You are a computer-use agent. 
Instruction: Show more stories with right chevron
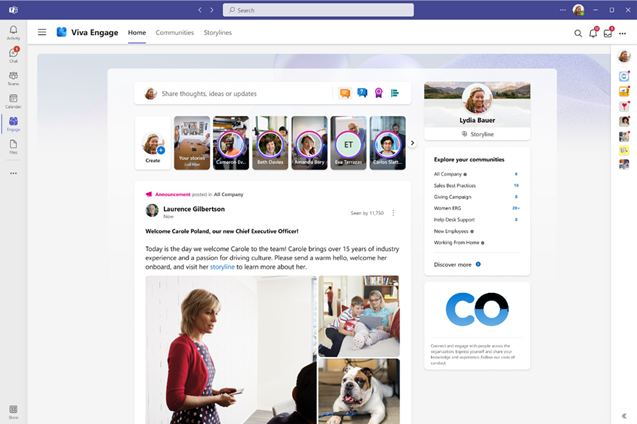pos(412,143)
